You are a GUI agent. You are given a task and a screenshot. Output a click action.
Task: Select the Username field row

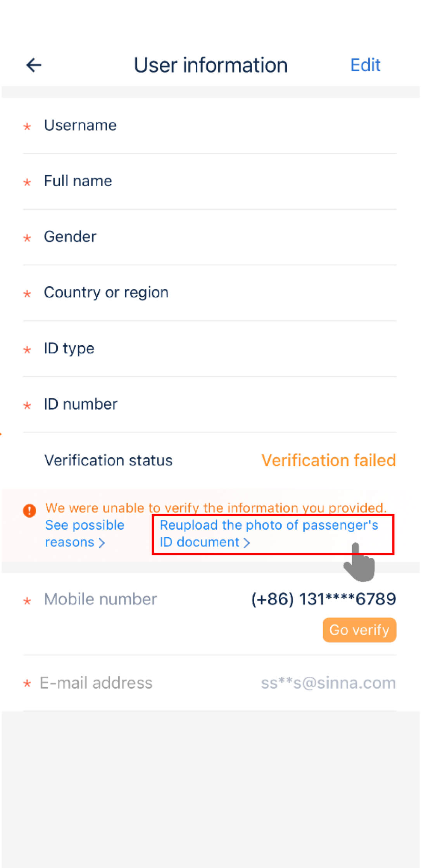pyautogui.click(x=209, y=126)
